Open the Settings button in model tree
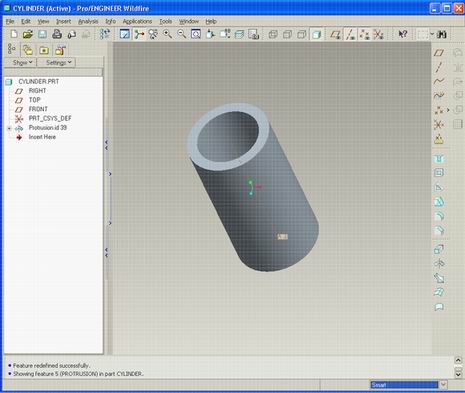The width and height of the screenshot is (465, 393). pyautogui.click(x=59, y=62)
